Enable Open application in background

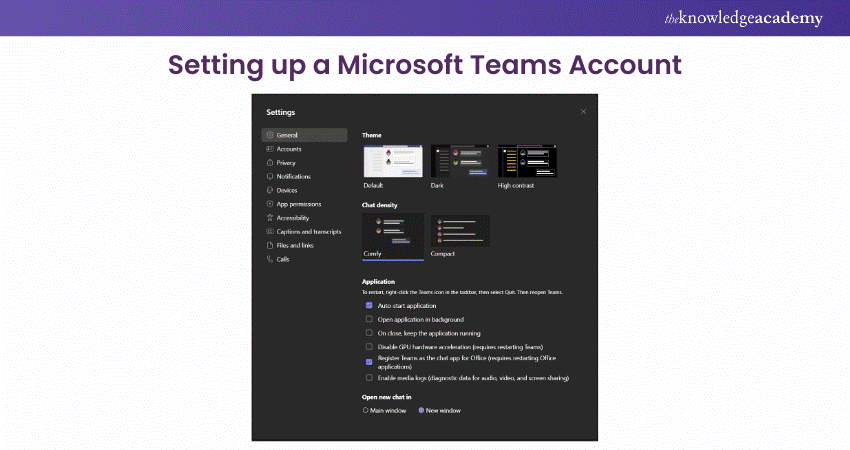[369, 319]
